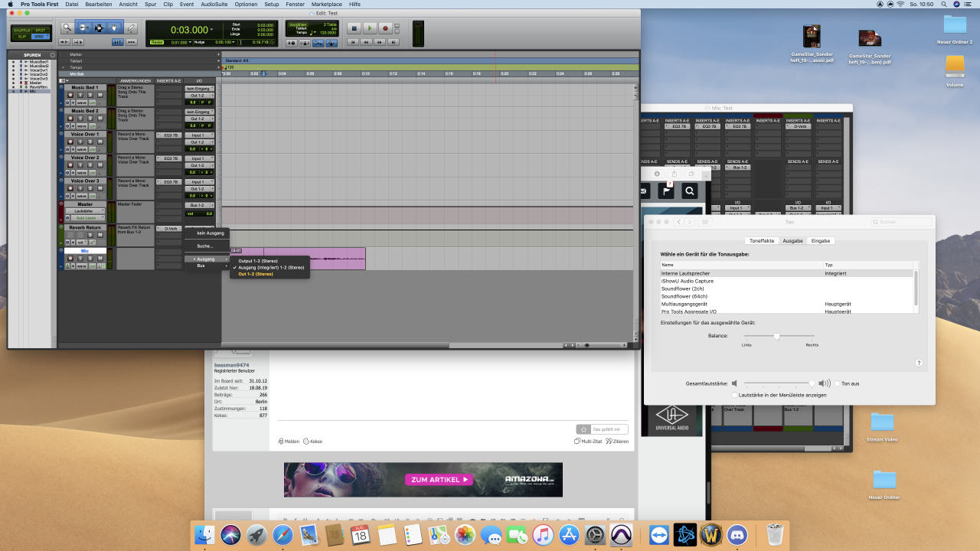Open 'Bus' submenu in output popup
980x551 pixels.
(x=207, y=266)
